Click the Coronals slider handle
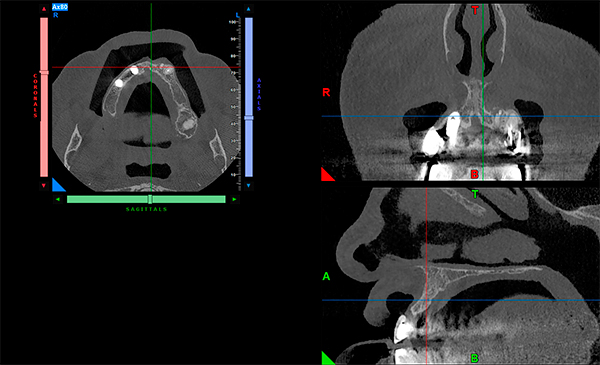The image size is (600, 365). tap(44, 72)
